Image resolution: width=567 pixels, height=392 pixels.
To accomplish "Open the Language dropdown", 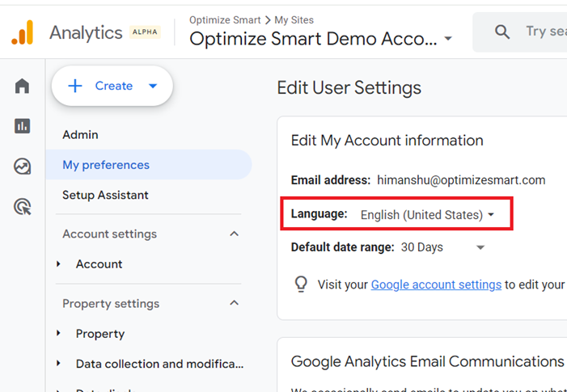I will pyautogui.click(x=427, y=215).
